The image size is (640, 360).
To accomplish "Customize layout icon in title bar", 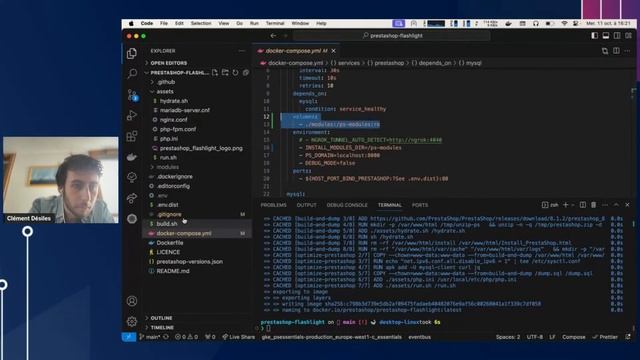I will point(629,36).
